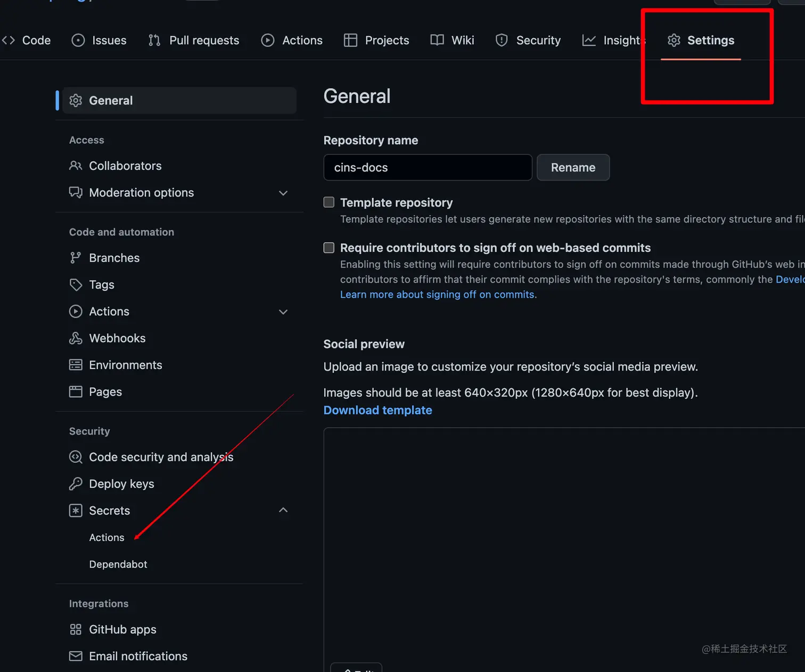Check Require contributors to sign off checkbox
This screenshot has height=672, width=805.
click(x=329, y=248)
